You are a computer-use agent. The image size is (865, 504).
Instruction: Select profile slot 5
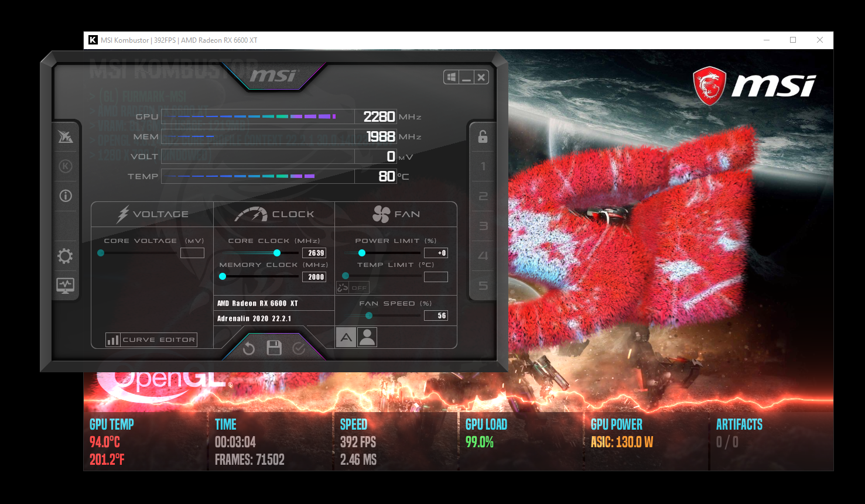[483, 286]
